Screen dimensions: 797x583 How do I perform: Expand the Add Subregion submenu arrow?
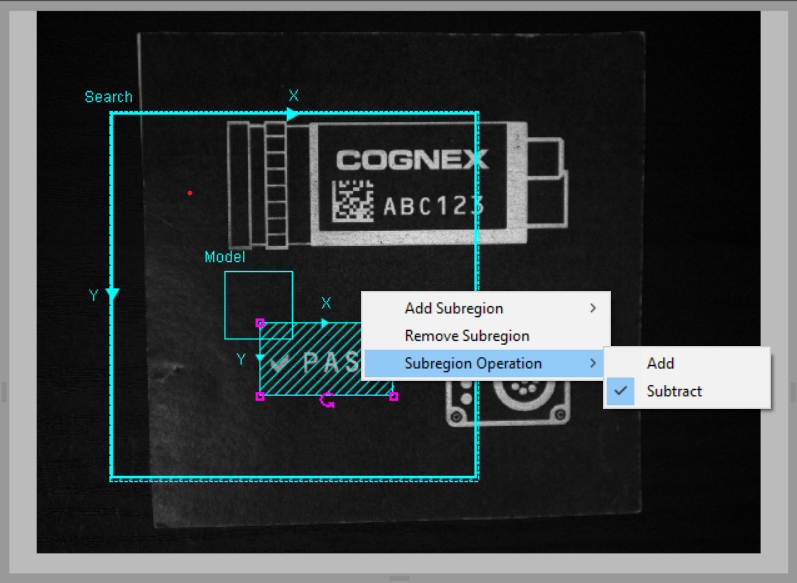tap(593, 308)
